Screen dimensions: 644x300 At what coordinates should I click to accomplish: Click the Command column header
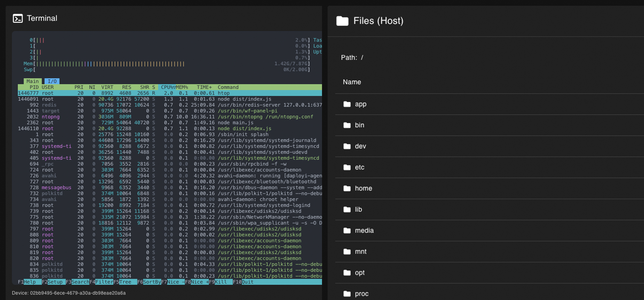(228, 87)
